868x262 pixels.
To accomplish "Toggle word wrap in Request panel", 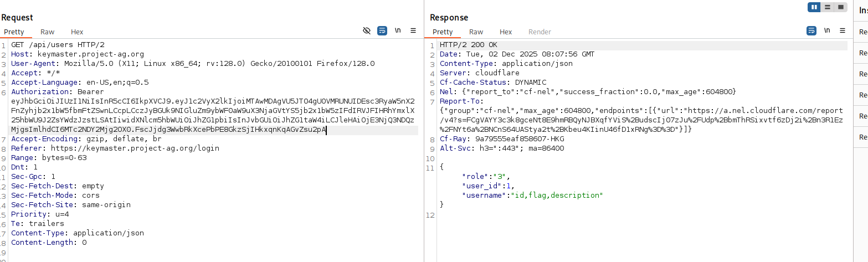I will click(382, 31).
